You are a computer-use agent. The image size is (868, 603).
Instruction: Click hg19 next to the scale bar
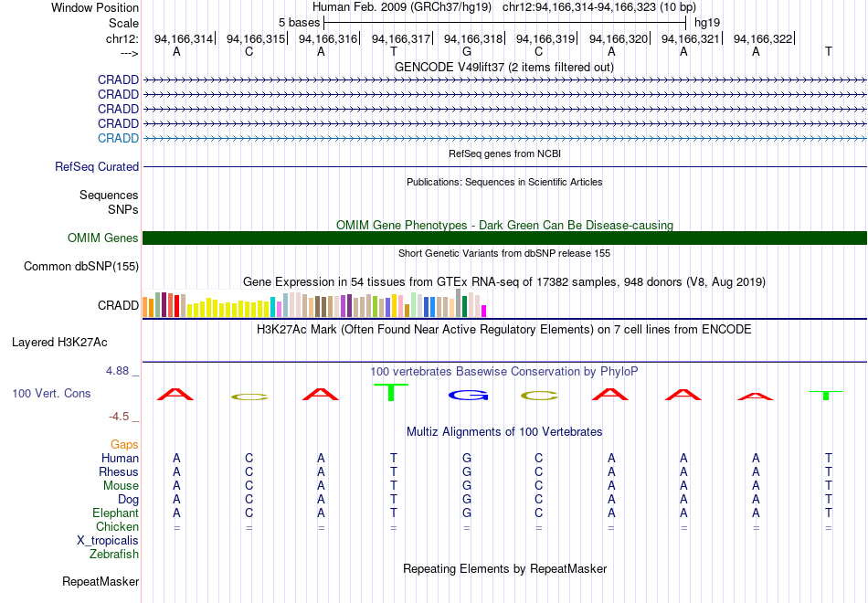coord(707,23)
